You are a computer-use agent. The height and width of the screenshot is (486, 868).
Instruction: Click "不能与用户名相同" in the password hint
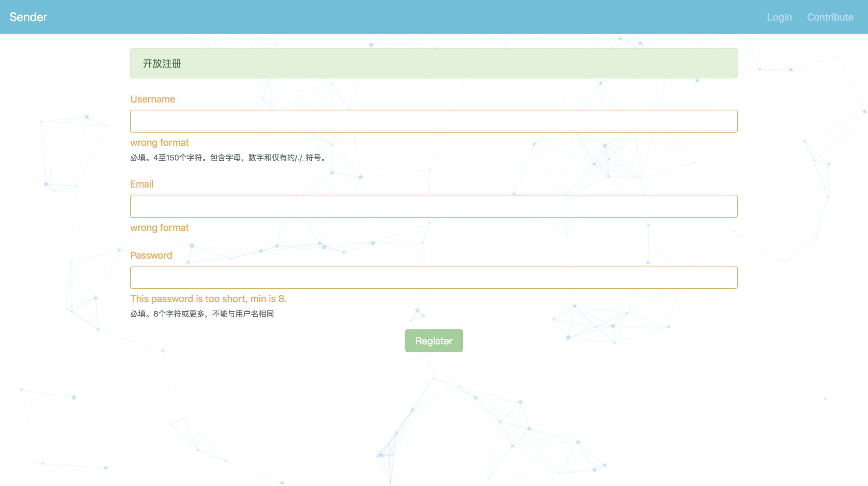point(243,314)
